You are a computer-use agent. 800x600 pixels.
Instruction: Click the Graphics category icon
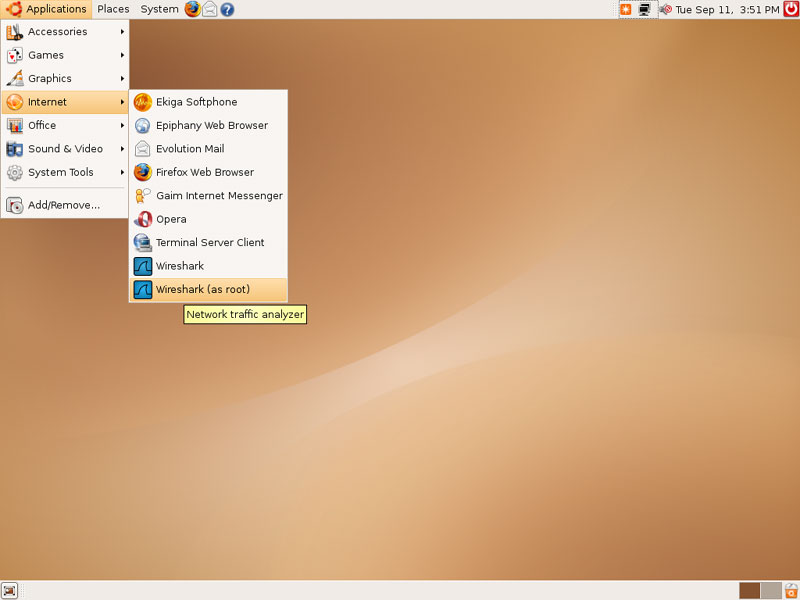tap(14, 79)
